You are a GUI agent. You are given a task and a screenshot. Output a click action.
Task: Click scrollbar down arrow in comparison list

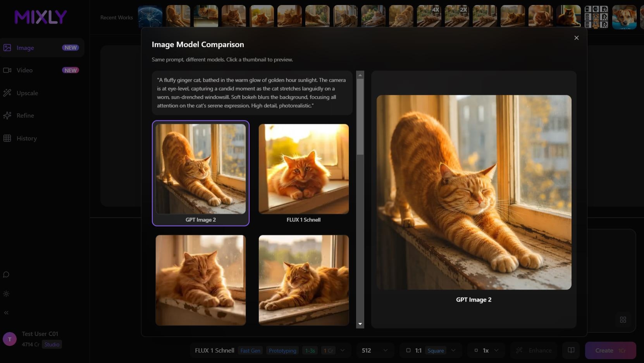[x=360, y=324]
